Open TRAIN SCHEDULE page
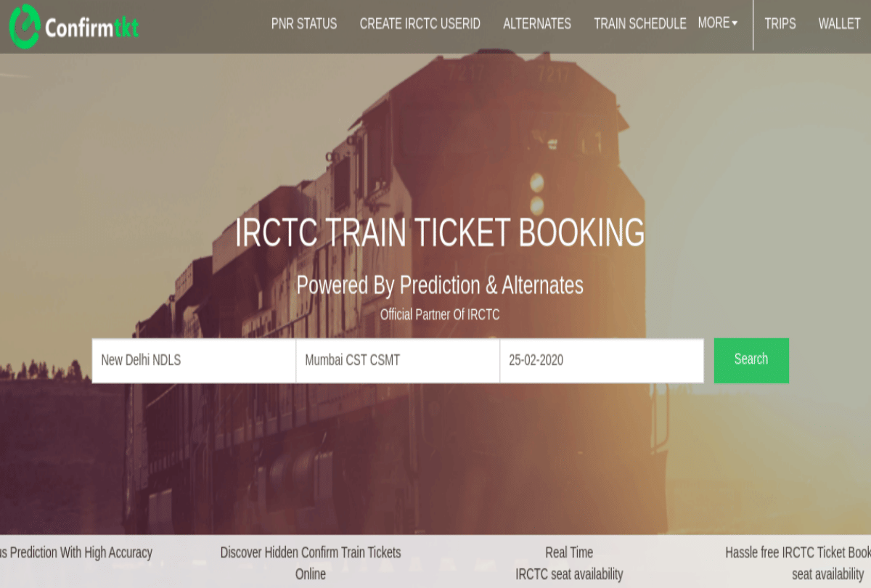This screenshot has width=871, height=588. pyautogui.click(x=640, y=23)
